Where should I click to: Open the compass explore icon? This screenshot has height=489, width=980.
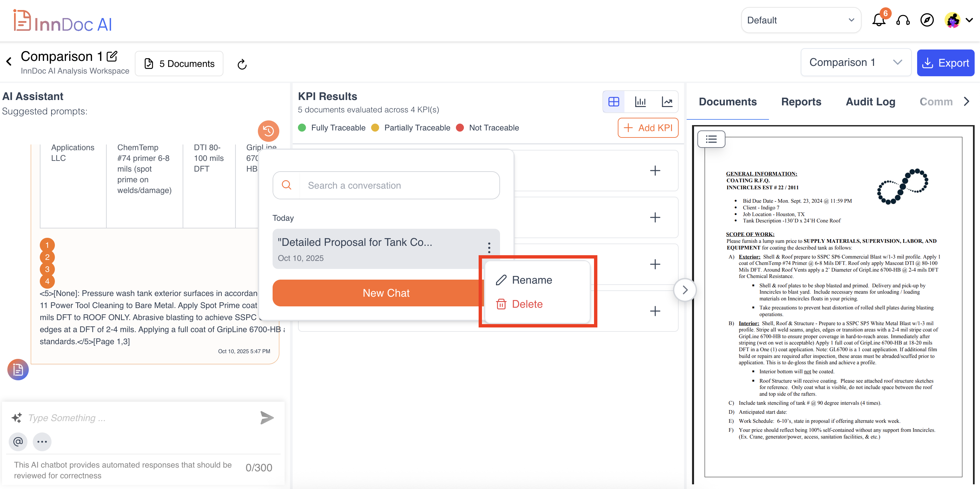click(x=927, y=20)
